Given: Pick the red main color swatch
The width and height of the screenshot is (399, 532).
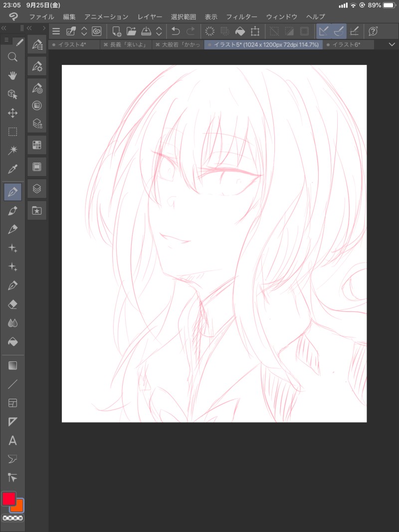Looking at the screenshot, I should [x=8, y=499].
